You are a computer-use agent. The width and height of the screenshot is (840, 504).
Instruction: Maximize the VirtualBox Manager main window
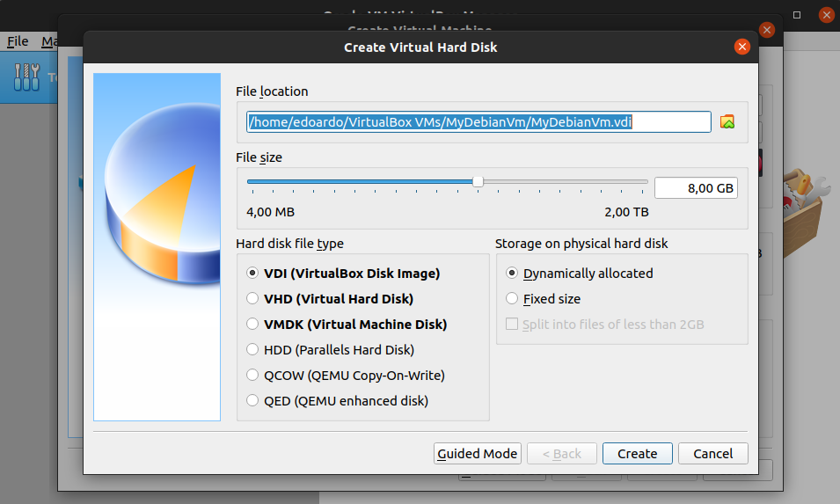tap(797, 15)
